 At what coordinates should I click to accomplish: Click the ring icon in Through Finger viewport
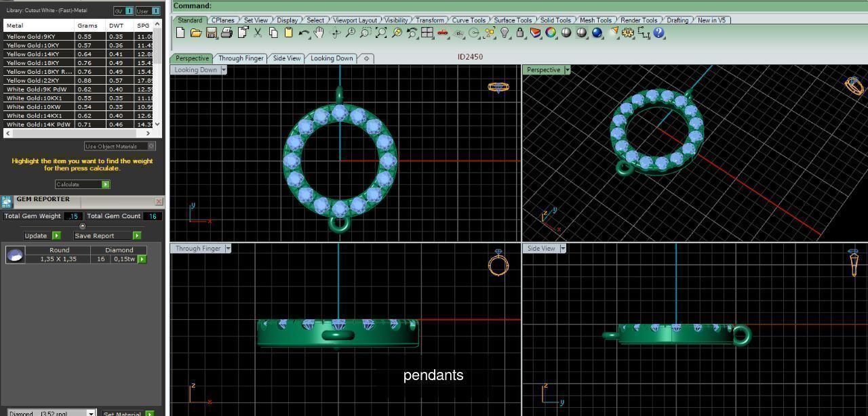tap(498, 262)
